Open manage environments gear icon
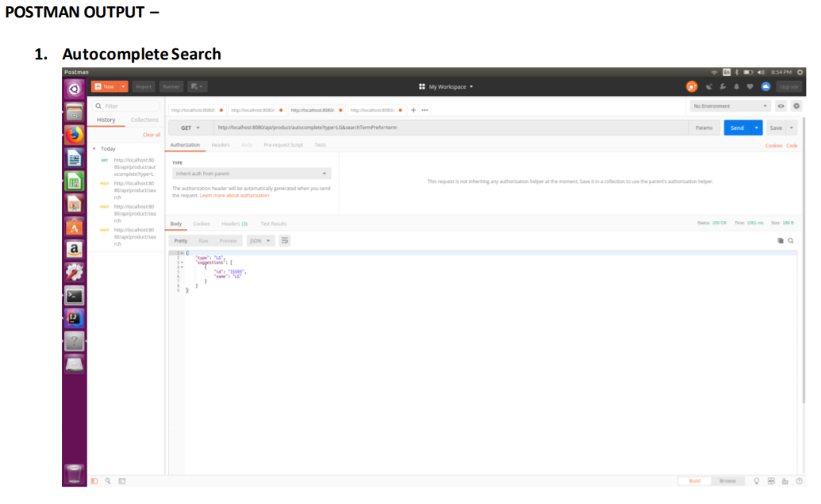This screenshot has width=821, height=504. tap(796, 106)
